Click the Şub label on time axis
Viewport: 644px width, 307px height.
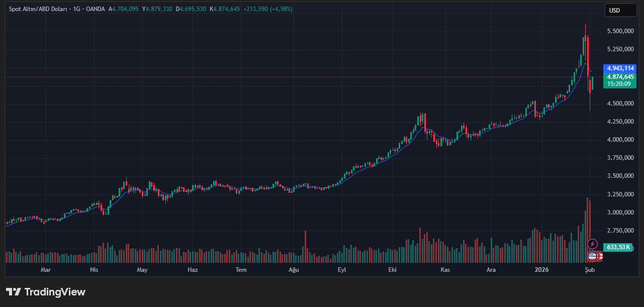pyautogui.click(x=590, y=270)
